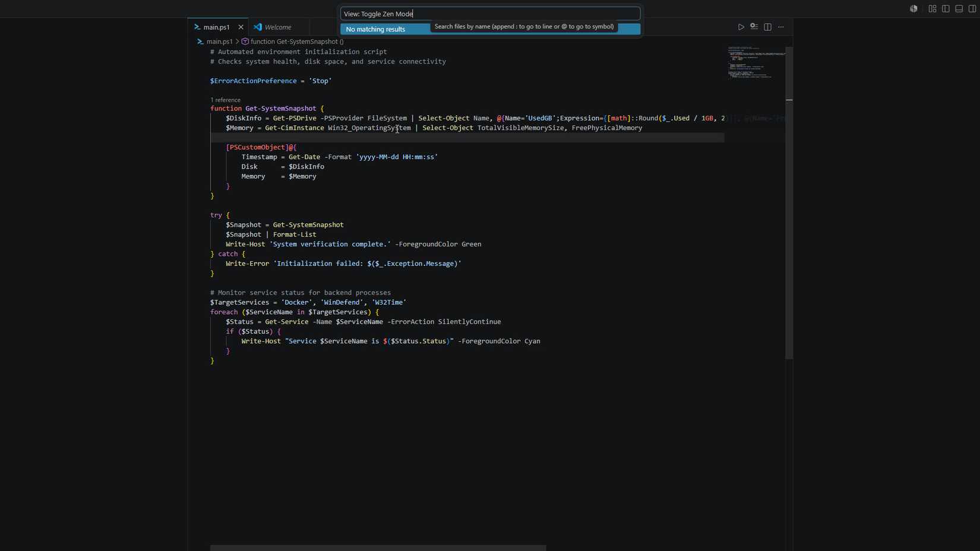Click main.ps1 in the breadcrumb
This screenshot has width=980, height=551.
pyautogui.click(x=219, y=42)
